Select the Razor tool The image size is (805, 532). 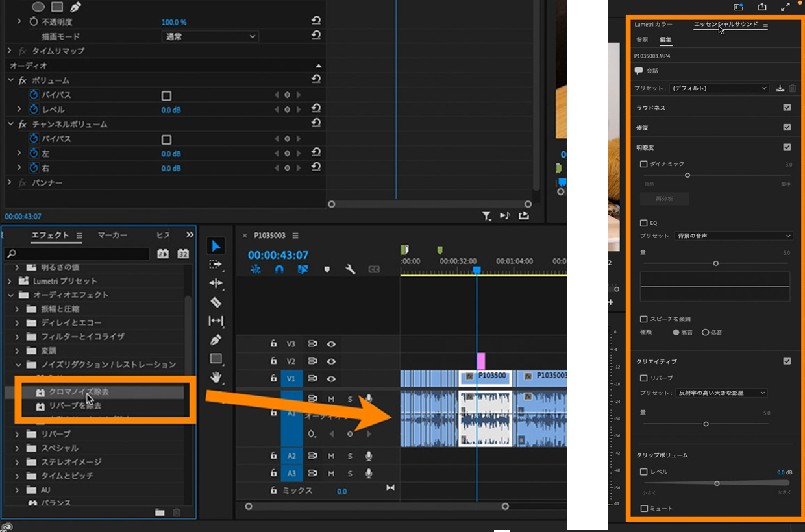point(216,302)
